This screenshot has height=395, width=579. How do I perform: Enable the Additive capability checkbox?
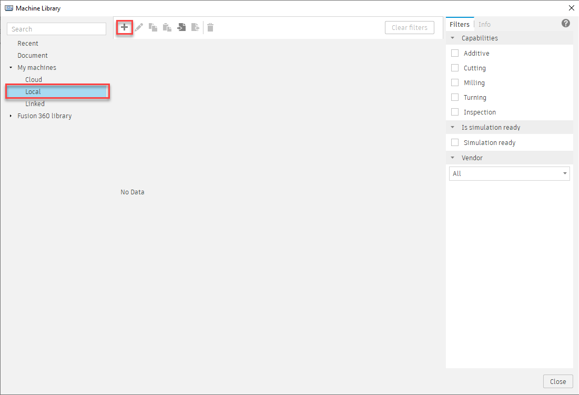[455, 53]
